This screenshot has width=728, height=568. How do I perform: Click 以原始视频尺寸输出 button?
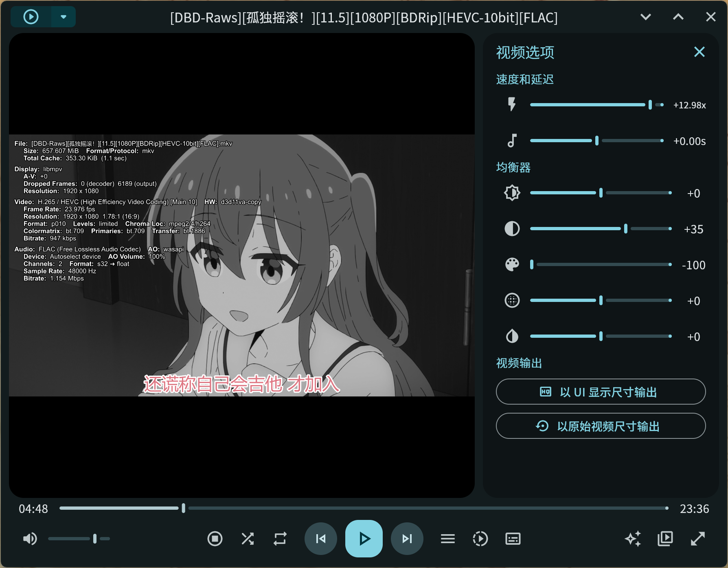pyautogui.click(x=601, y=426)
